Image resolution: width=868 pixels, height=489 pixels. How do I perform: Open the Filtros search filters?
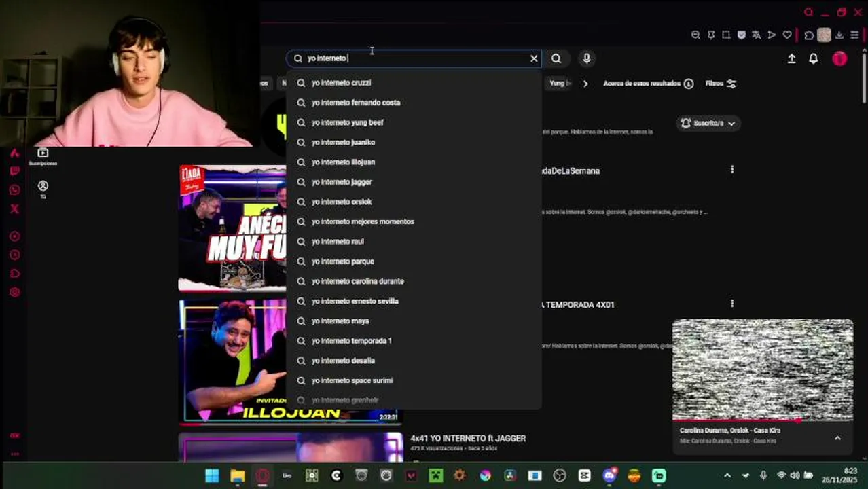click(721, 84)
